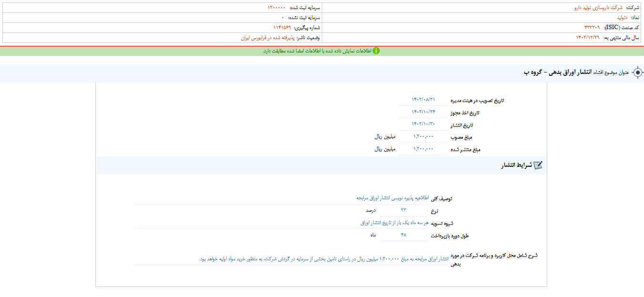Click the green info icon in notification bar
This screenshot has width=644, height=297.
coord(376,51)
